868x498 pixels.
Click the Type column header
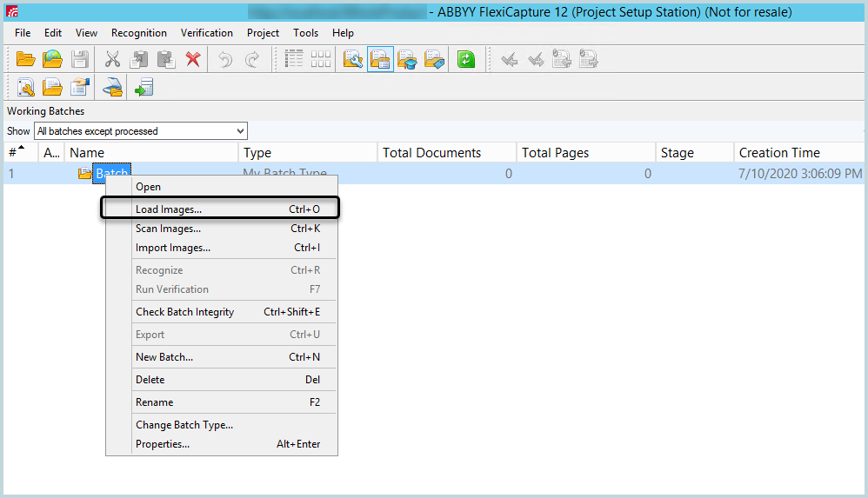[x=308, y=153]
